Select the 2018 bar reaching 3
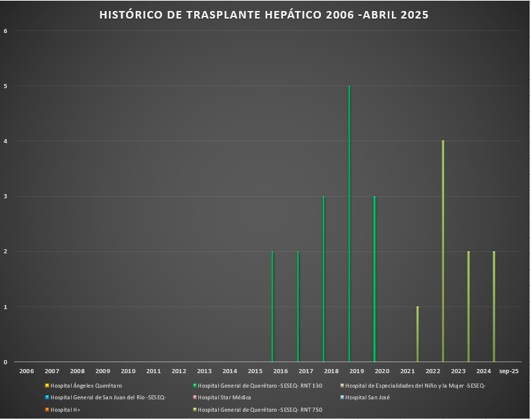The height and width of the screenshot is (420, 531). pos(324,279)
